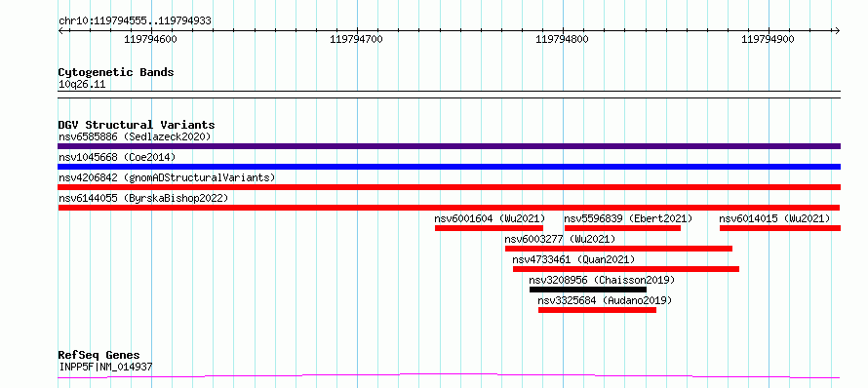This screenshot has width=868, height=388.
Task: Open the nsv5596839 (Ebert2021) label
Action: (628, 218)
